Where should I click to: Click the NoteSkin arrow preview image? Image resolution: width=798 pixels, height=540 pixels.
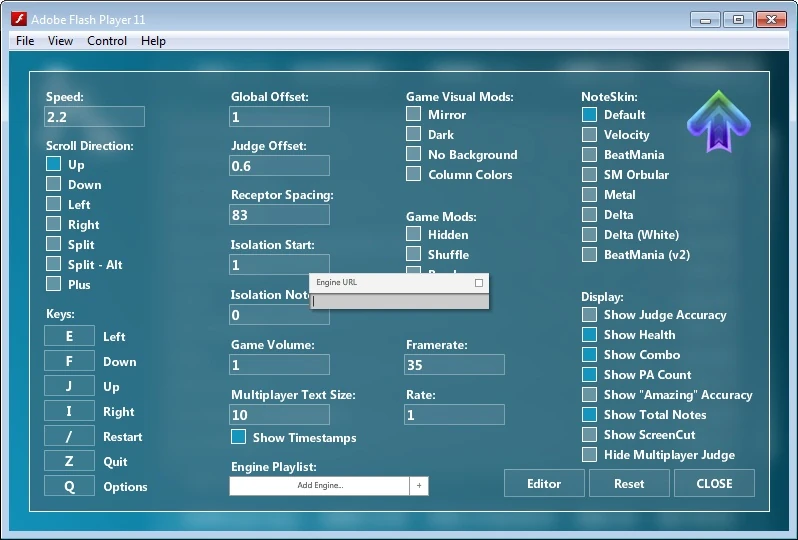pyautogui.click(x=718, y=121)
